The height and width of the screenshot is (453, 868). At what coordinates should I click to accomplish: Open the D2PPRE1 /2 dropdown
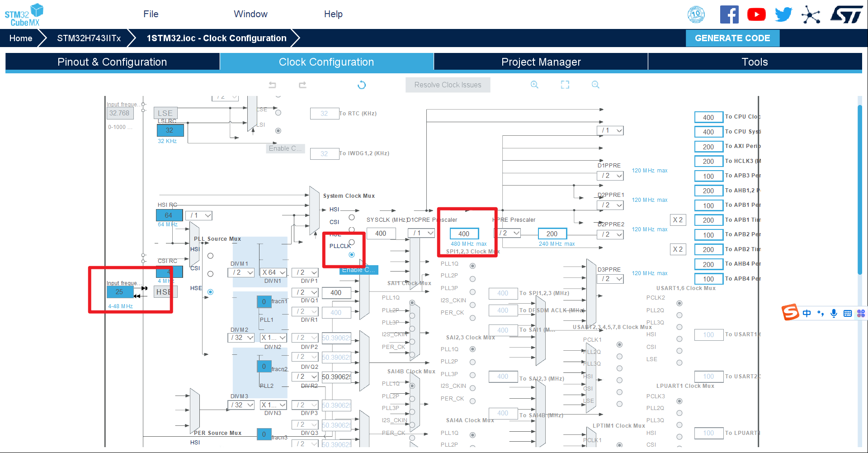pos(610,205)
